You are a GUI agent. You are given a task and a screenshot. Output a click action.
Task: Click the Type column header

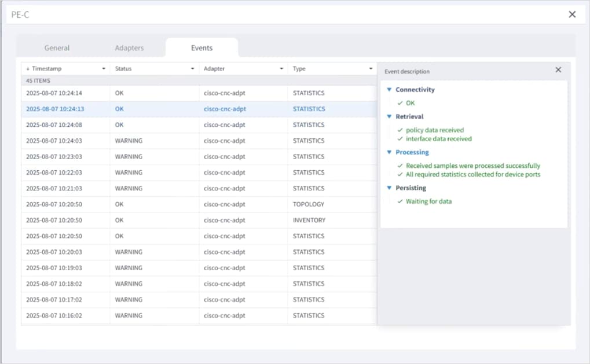point(299,68)
